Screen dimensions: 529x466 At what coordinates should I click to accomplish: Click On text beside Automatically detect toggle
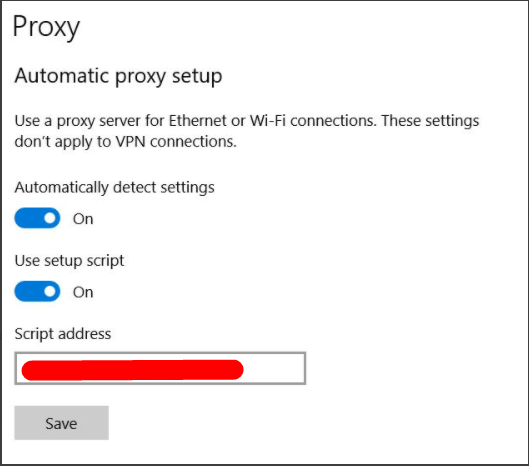83,219
